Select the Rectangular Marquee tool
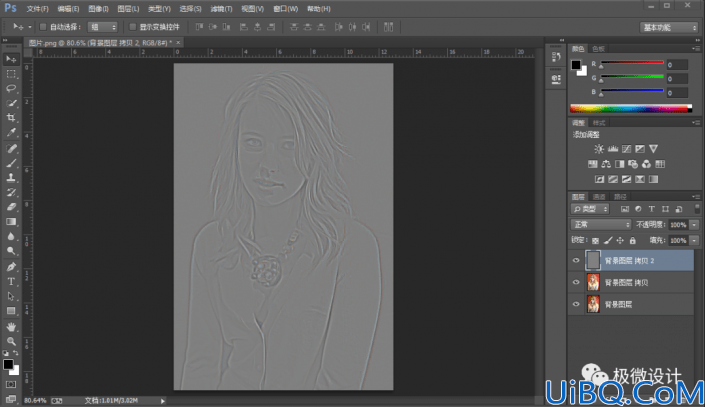The width and height of the screenshot is (705, 407). [x=11, y=74]
